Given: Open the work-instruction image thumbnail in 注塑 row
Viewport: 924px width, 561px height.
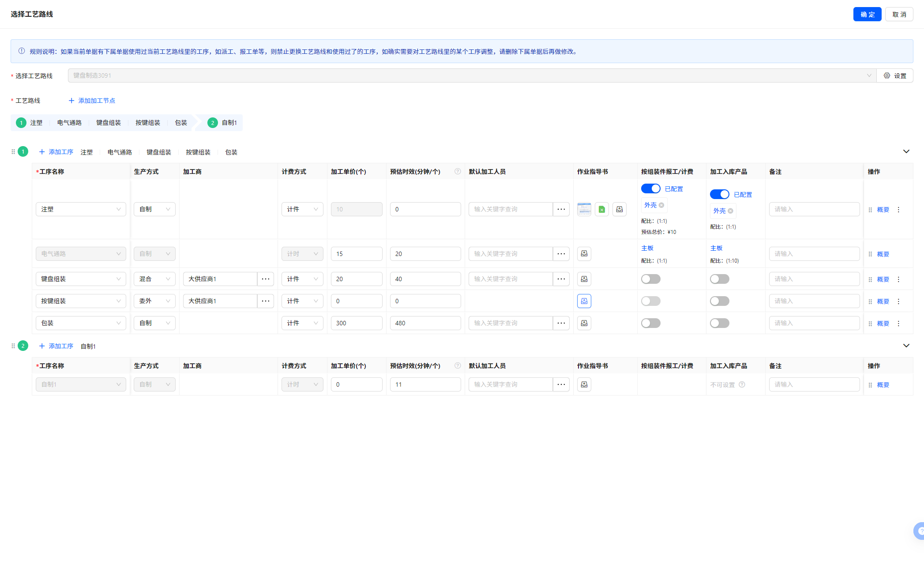Looking at the screenshot, I should (x=584, y=209).
